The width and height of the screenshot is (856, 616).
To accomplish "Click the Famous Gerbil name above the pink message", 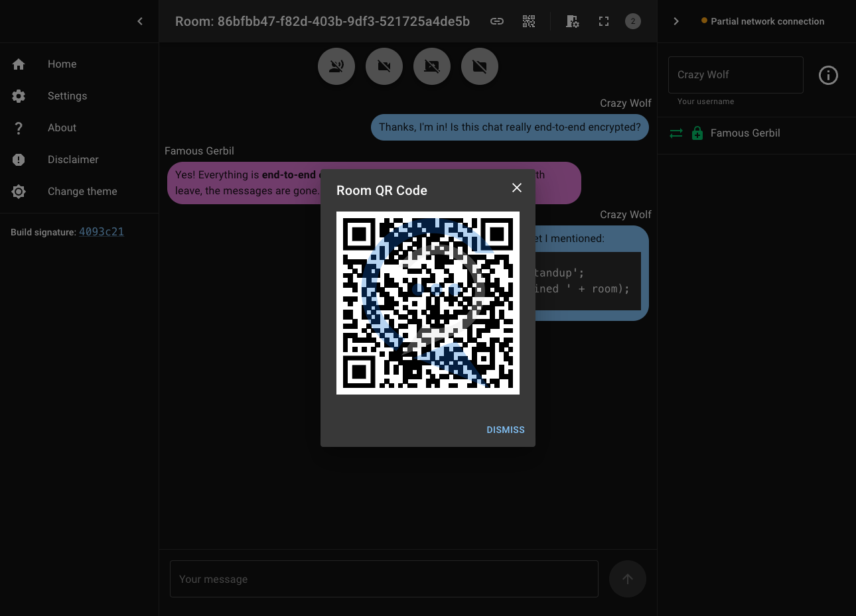I will [199, 151].
